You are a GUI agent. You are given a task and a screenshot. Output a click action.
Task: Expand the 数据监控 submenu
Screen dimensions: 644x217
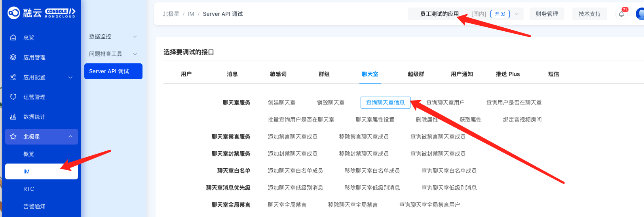click(x=135, y=36)
